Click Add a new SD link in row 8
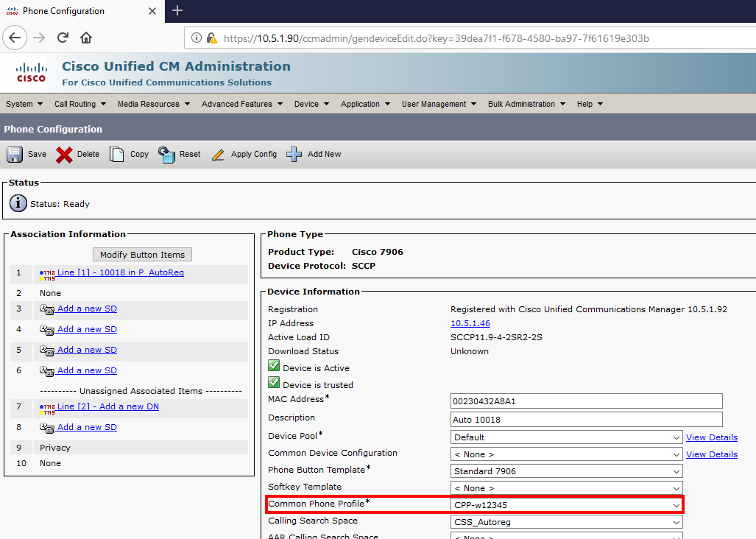Image resolution: width=756 pixels, height=539 pixels. (x=88, y=427)
